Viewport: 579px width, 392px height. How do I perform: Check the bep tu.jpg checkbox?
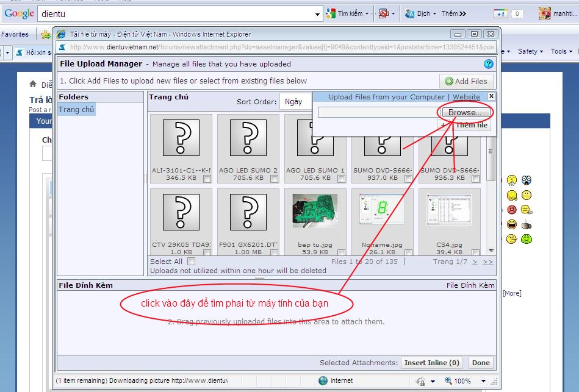[x=341, y=253]
